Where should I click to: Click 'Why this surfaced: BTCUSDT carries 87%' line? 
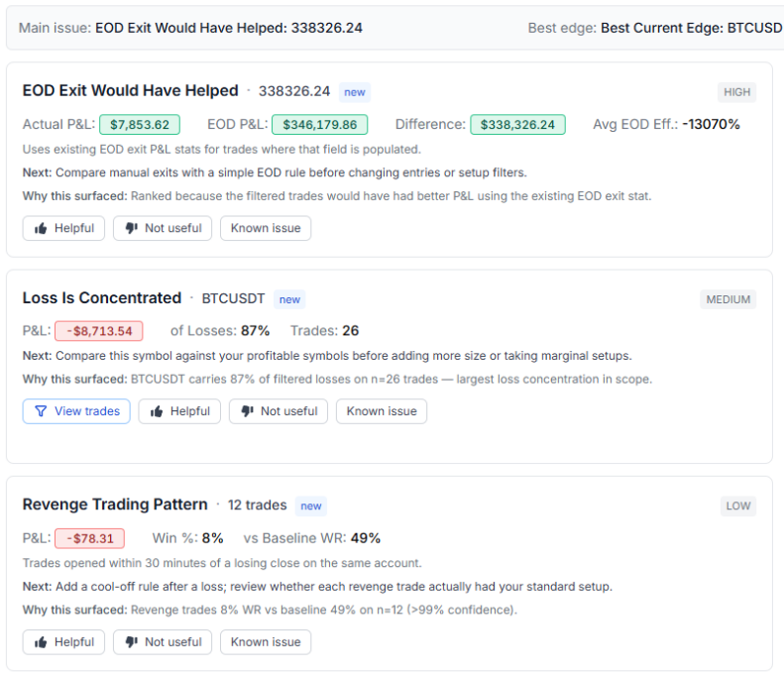click(x=338, y=379)
